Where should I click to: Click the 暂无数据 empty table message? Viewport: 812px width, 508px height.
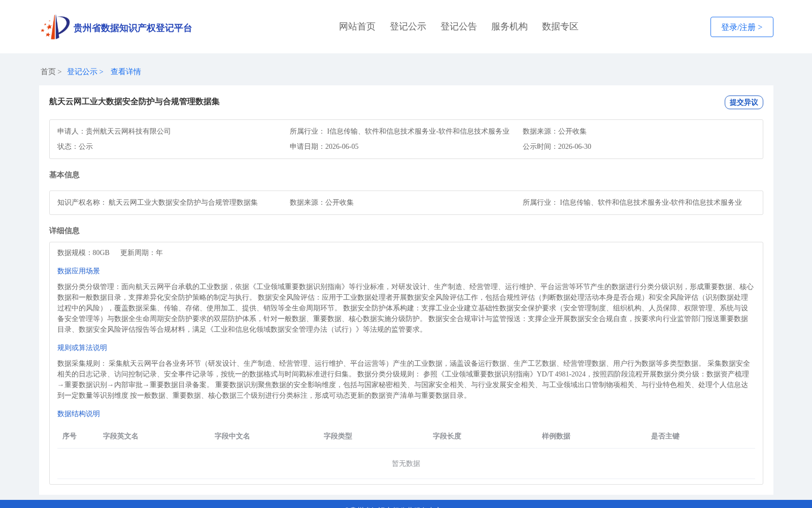click(406, 463)
